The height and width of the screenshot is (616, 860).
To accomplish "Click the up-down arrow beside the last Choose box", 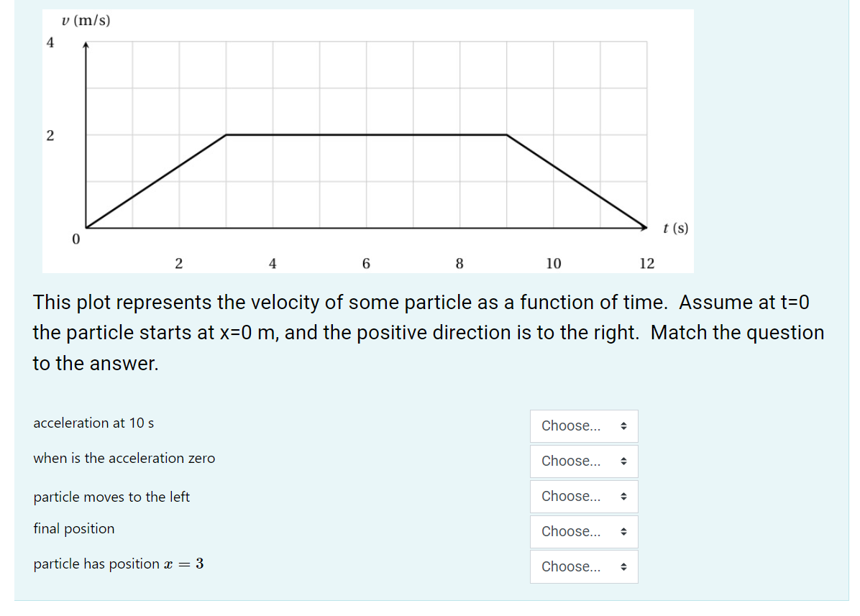I will 625,566.
